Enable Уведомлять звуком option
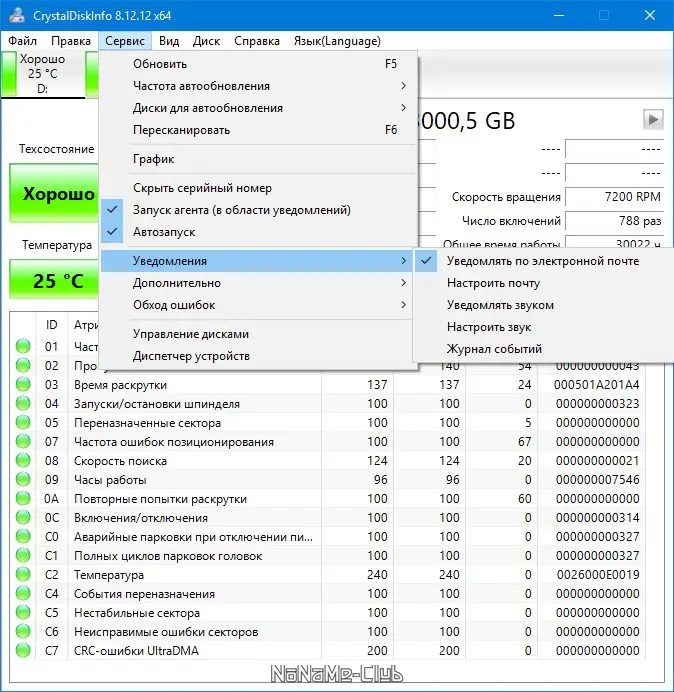Screen dimensions: 674x692 (544, 305)
